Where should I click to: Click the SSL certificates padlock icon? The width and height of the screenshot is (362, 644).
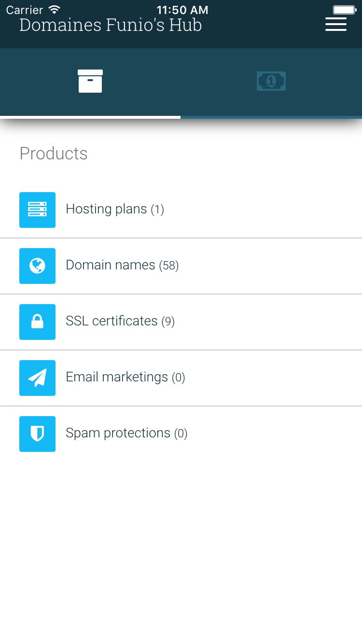coord(37,322)
